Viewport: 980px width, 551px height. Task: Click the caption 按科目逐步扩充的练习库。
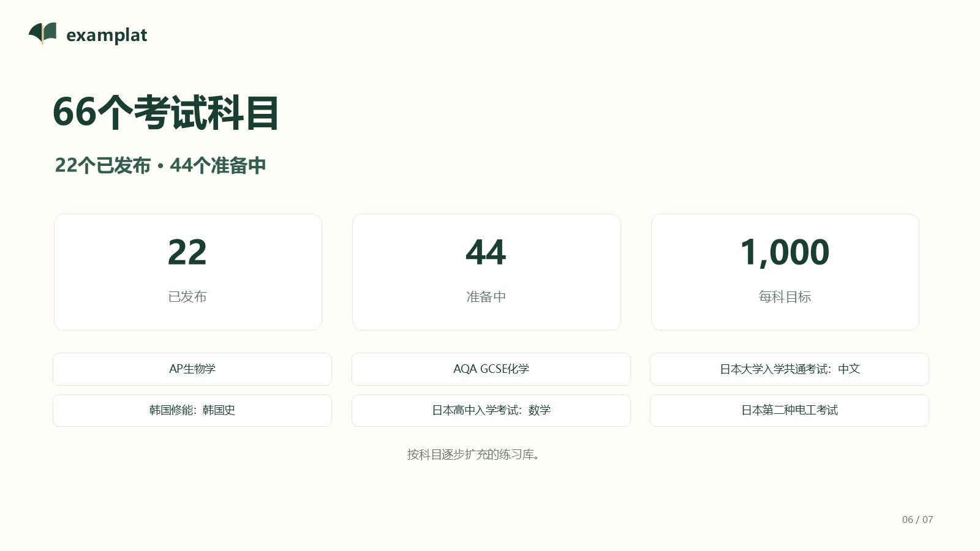[x=473, y=454]
